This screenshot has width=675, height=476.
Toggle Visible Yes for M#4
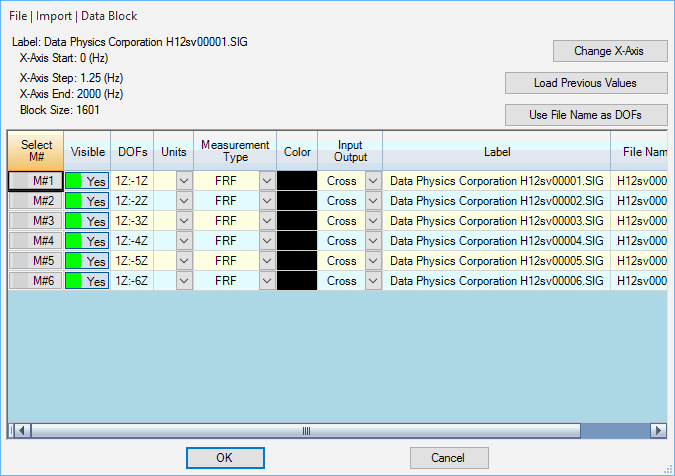[x=87, y=241]
